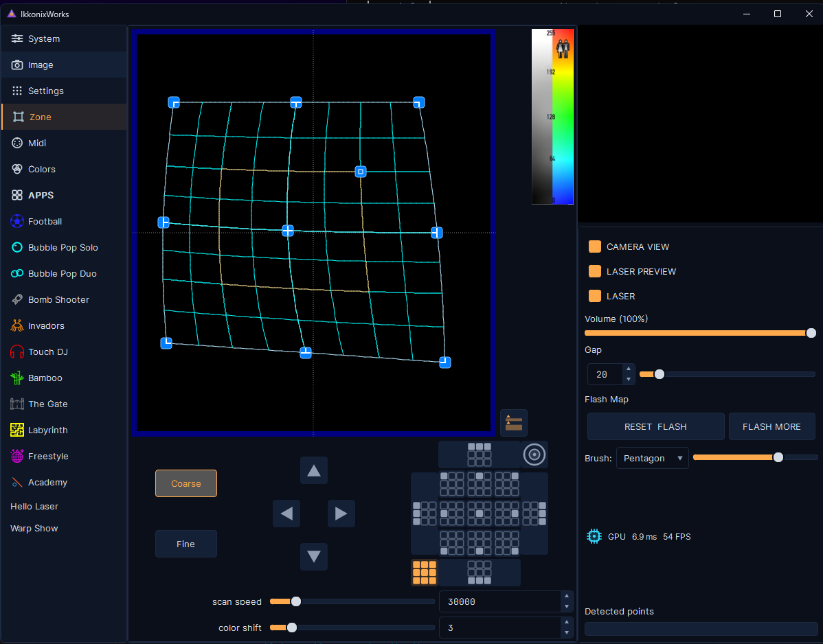This screenshot has width=823, height=644.
Task: Nudge zone up with up arrow
Action: 314,470
